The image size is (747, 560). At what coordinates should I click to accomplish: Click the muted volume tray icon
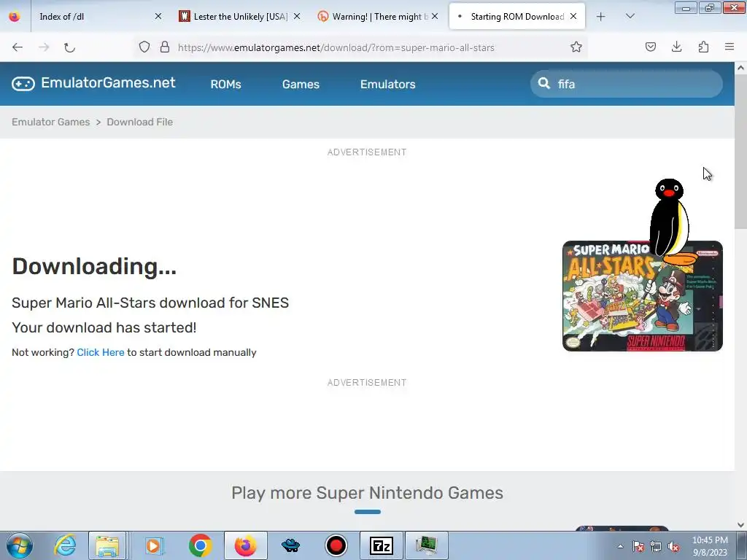pyautogui.click(x=673, y=546)
